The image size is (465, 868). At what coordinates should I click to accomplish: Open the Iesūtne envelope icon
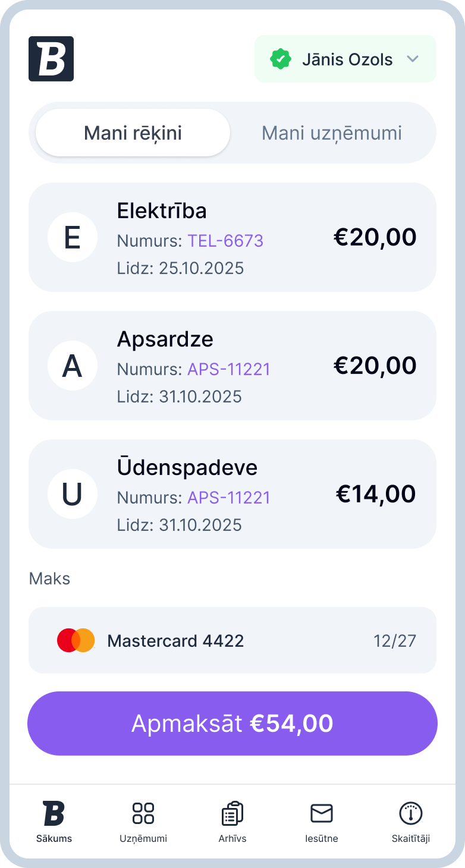click(322, 813)
